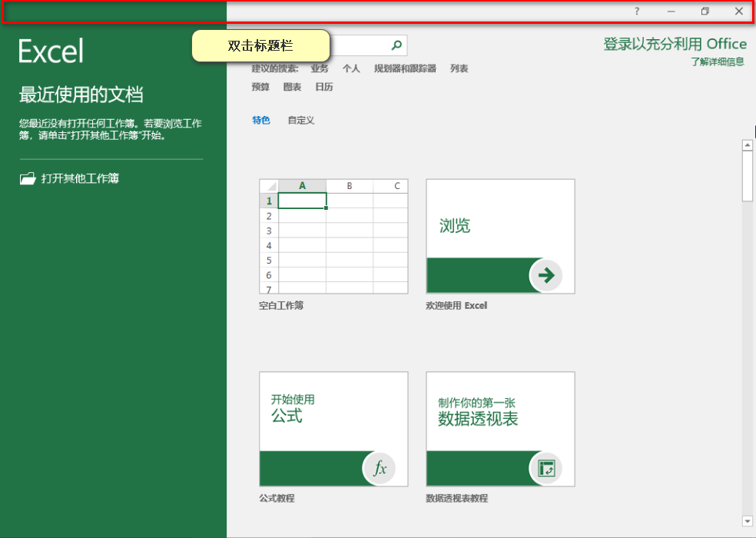This screenshot has width=756, height=538.
Task: Restore down the Excel window
Action: tap(705, 11)
